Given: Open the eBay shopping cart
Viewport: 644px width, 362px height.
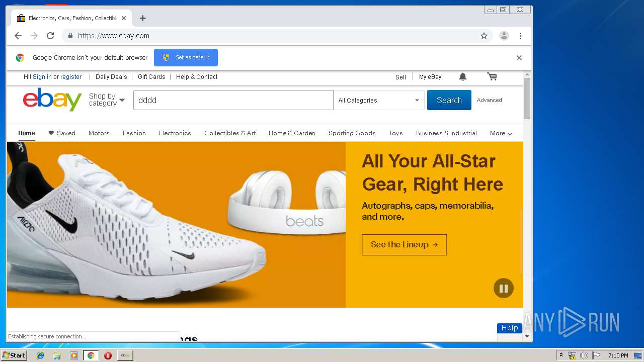Looking at the screenshot, I should pyautogui.click(x=492, y=77).
